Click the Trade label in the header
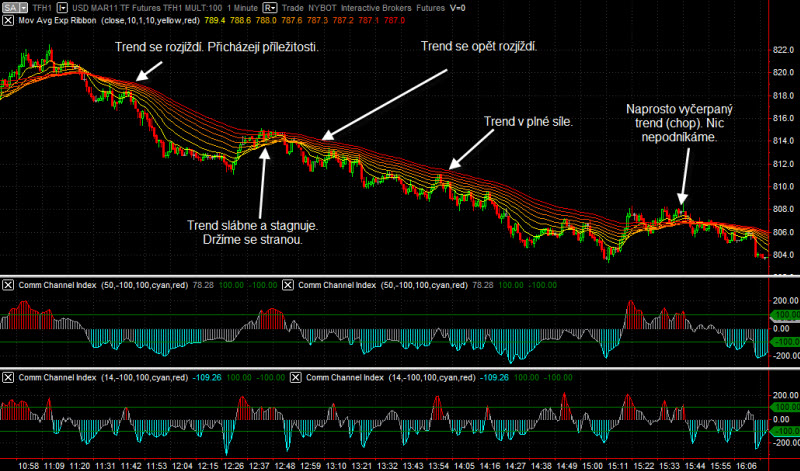Image resolution: width=800 pixels, height=471 pixels. point(292,8)
